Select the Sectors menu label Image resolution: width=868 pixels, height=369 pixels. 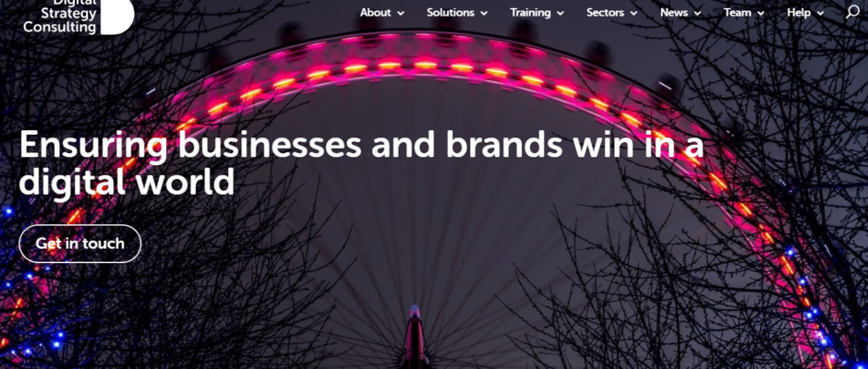606,12
